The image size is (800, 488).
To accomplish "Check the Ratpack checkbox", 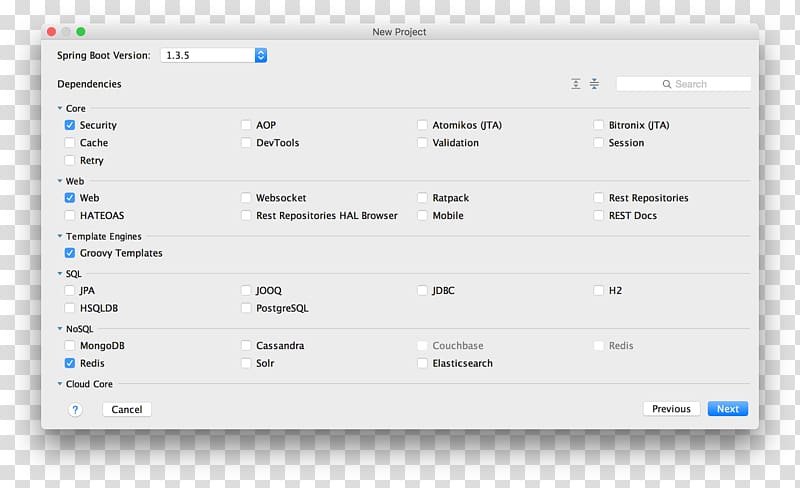I will [x=422, y=198].
